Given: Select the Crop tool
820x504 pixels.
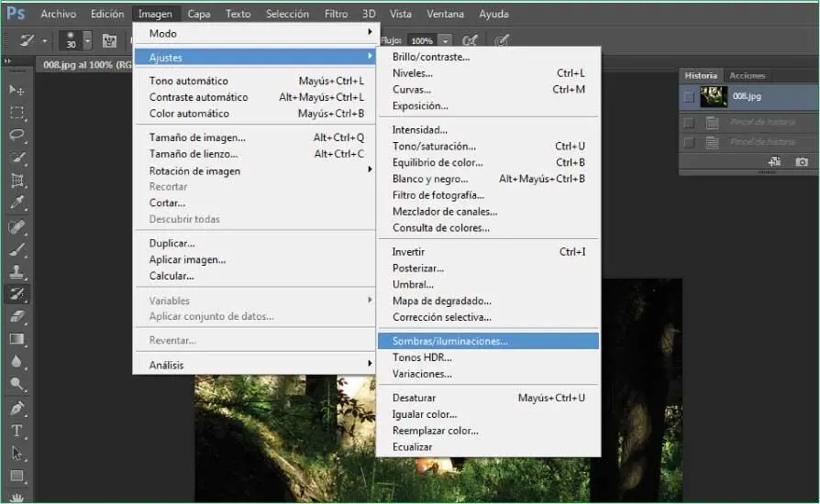Looking at the screenshot, I should point(17,181).
